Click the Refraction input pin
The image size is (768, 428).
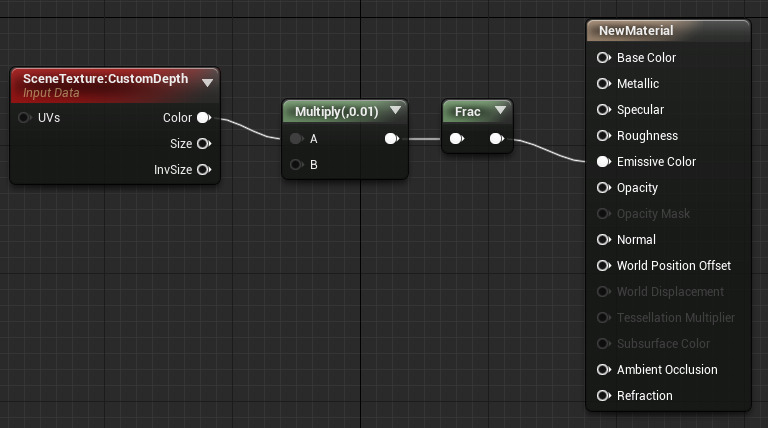(603, 395)
